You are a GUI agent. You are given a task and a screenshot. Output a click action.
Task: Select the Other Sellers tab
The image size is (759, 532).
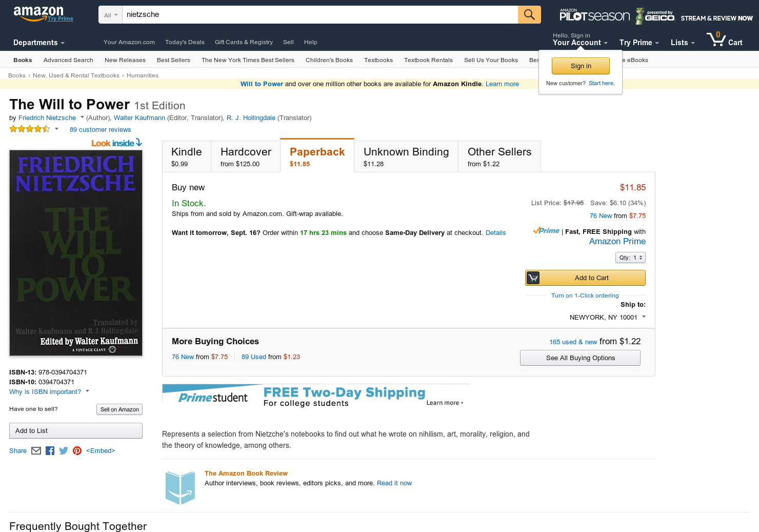500,156
